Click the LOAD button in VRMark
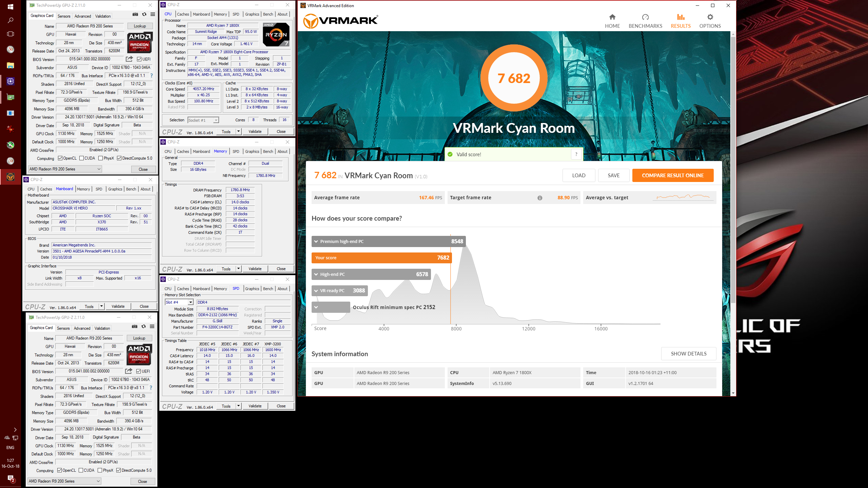 tap(579, 176)
